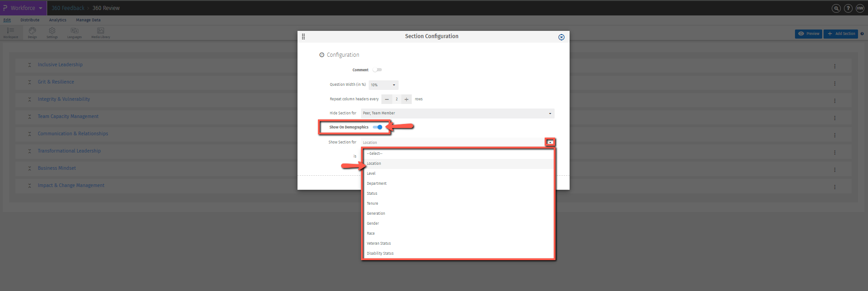Expand the Integrity & Vulnerability section

click(x=29, y=99)
